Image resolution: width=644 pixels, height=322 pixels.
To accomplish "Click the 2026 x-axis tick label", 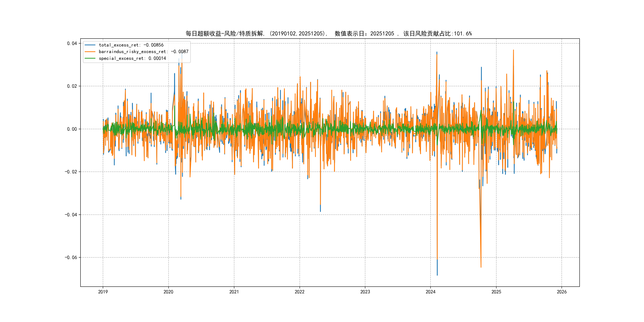I will [562, 292].
